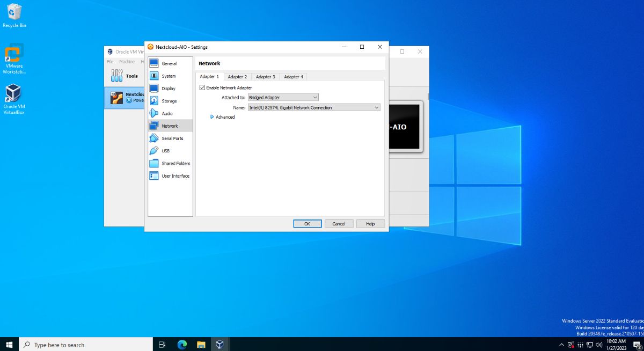Open the Help for network settings
The height and width of the screenshot is (351, 644).
(370, 223)
